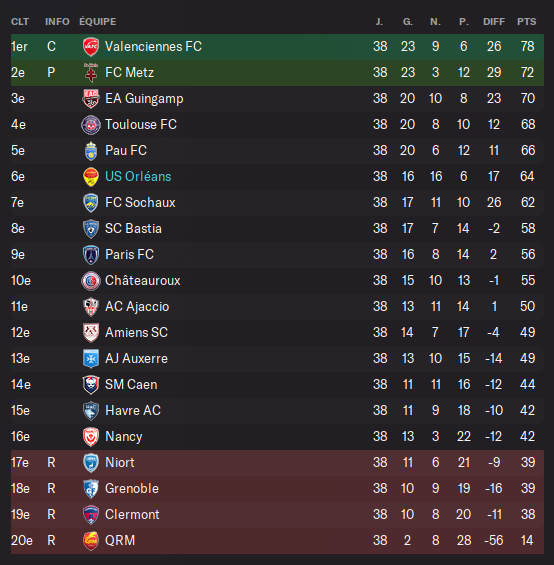The height and width of the screenshot is (565, 554).
Task: Click the Toulouse FC round badge
Action: [91, 125]
